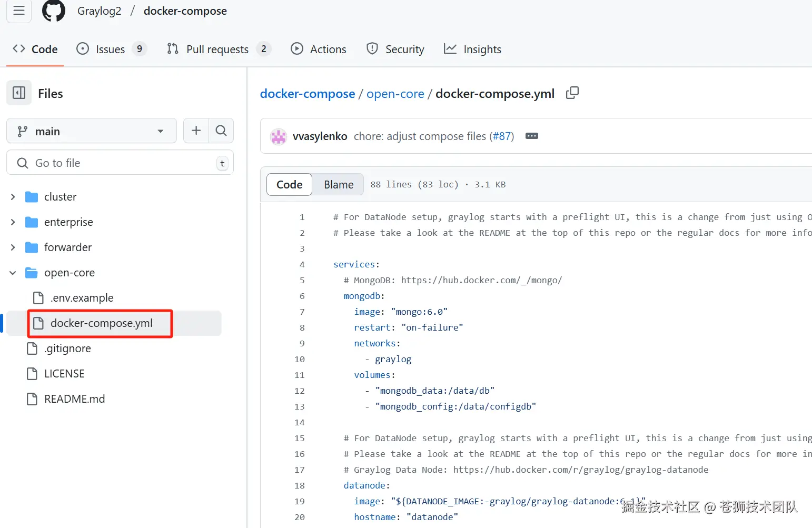This screenshot has width=812, height=528.
Task: Click "mongodb_data:/data/db" volume text
Action: [x=435, y=391]
